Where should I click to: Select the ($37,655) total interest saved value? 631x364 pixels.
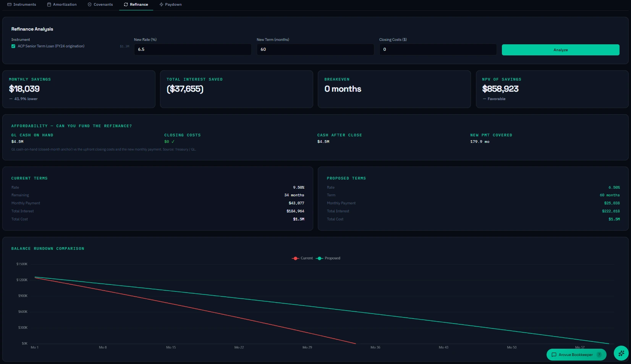[x=185, y=89]
